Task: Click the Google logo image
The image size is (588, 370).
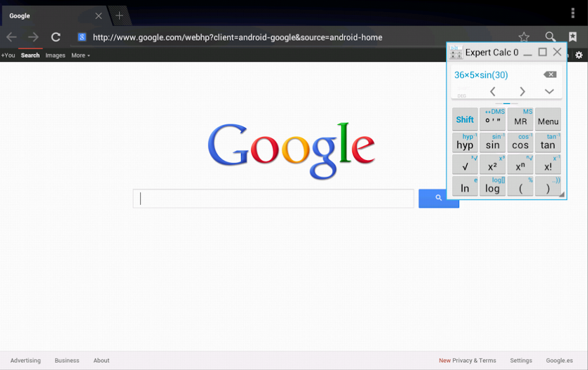Action: tap(291, 151)
